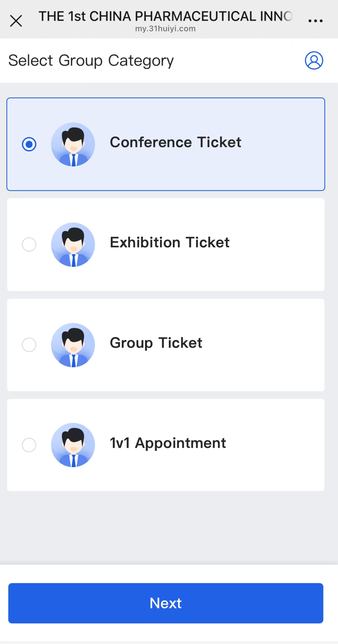Viewport: 338px width, 644px height.
Task: Click the Conference Ticket label text
Action: [175, 142]
